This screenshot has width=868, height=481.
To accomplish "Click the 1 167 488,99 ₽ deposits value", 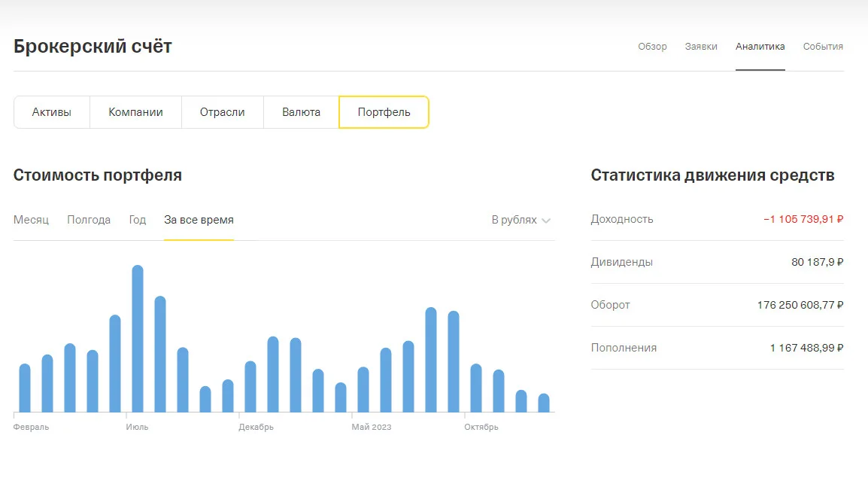I will coord(806,348).
